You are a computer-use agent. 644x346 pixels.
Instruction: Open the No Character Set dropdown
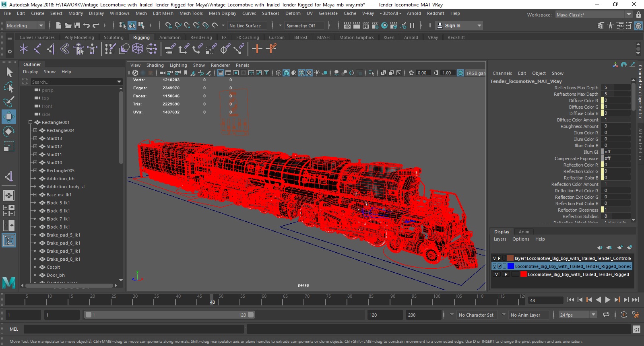click(478, 315)
